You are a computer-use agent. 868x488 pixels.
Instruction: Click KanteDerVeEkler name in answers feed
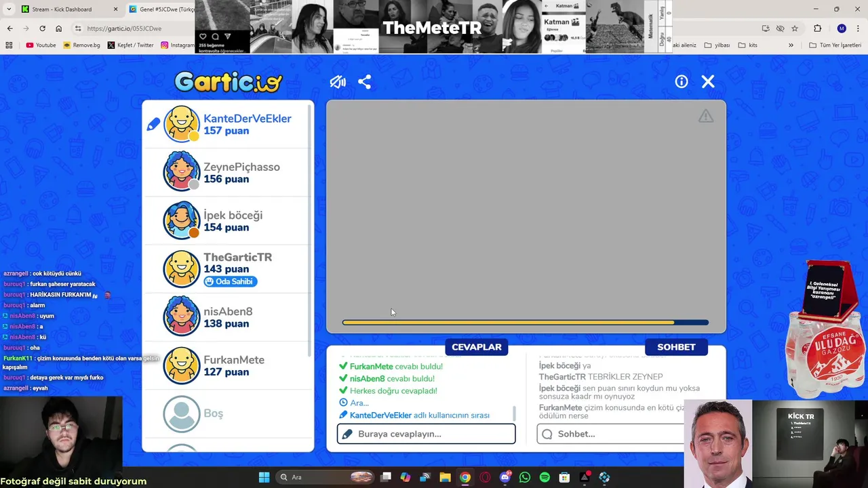click(380, 415)
